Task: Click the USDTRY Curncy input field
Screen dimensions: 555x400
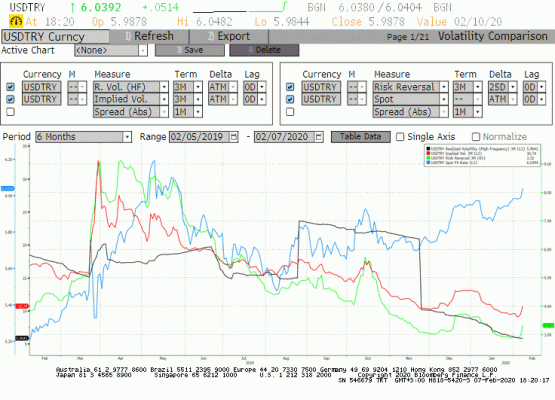Action: [56, 36]
